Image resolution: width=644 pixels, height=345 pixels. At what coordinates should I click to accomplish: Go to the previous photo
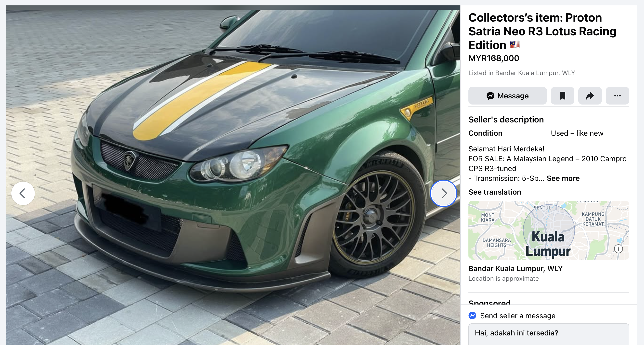click(x=23, y=193)
